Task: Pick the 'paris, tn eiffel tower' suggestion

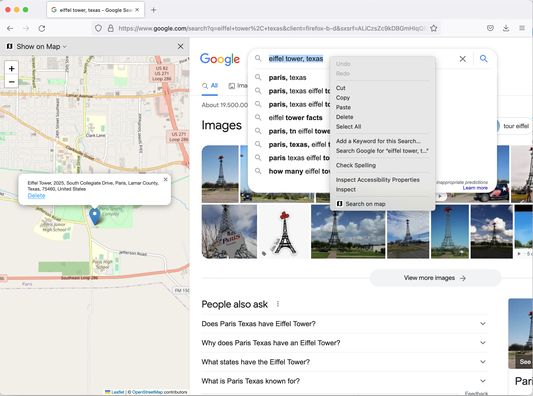Action: click(x=292, y=131)
